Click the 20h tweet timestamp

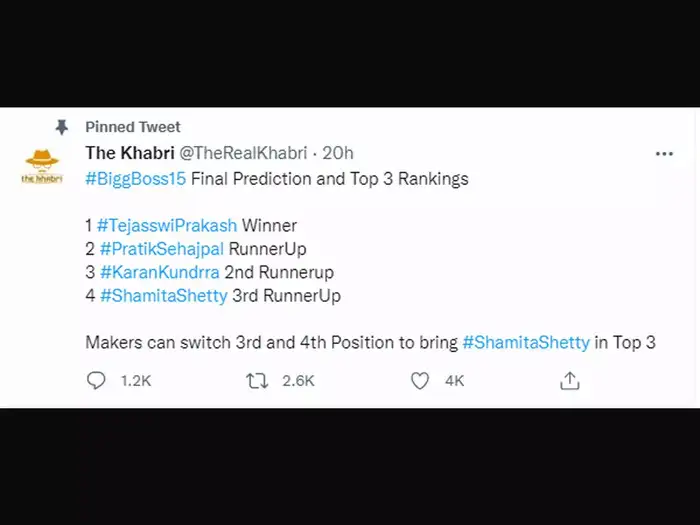[340, 153]
